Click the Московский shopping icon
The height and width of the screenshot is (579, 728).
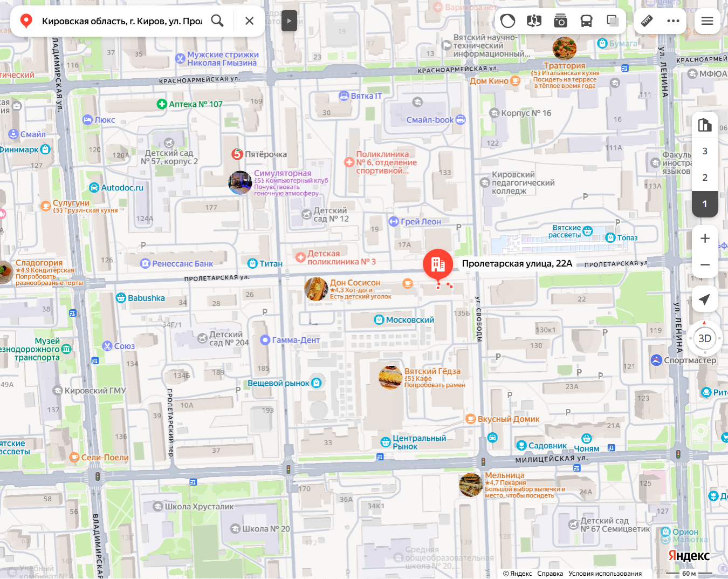(x=379, y=320)
